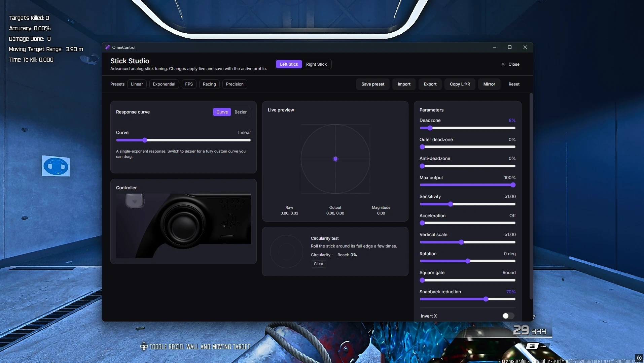Click the Snapback reduction 70% value

[x=511, y=292]
